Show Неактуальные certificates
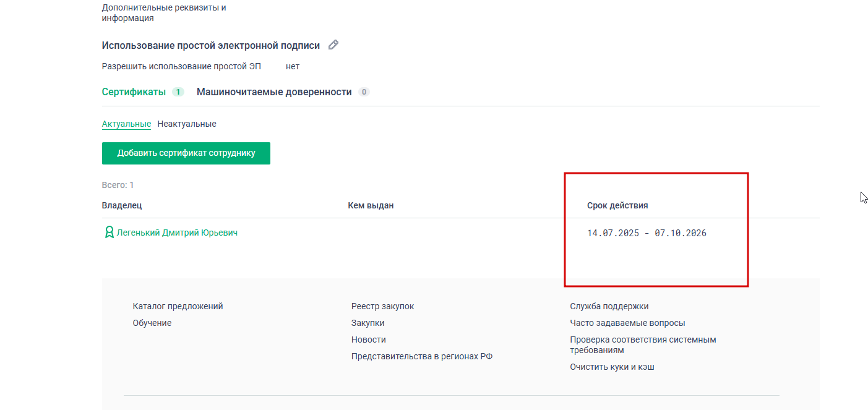868x410 pixels. (x=187, y=124)
